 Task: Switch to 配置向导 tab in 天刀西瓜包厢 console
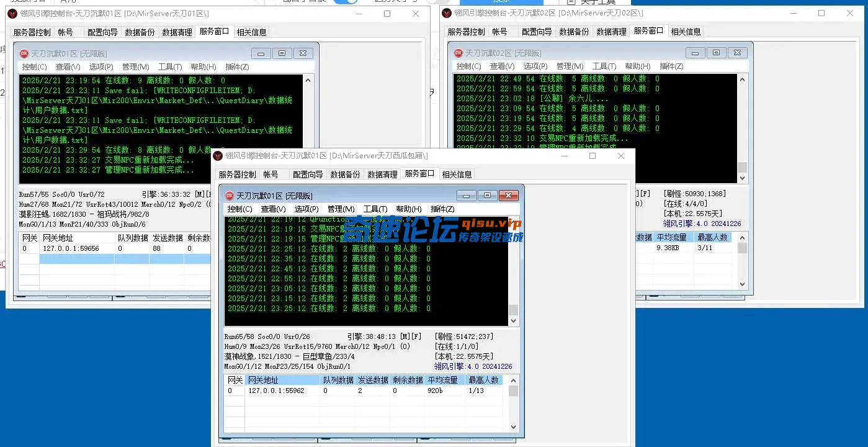308,174
